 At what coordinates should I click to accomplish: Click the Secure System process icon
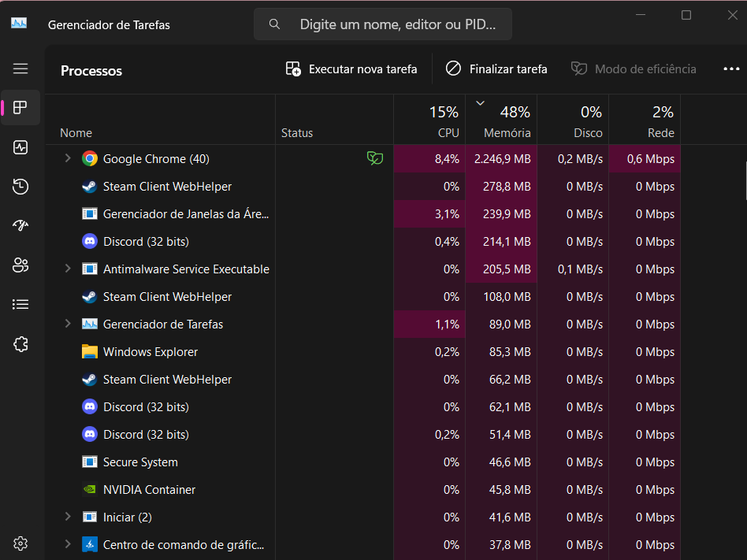pos(90,462)
